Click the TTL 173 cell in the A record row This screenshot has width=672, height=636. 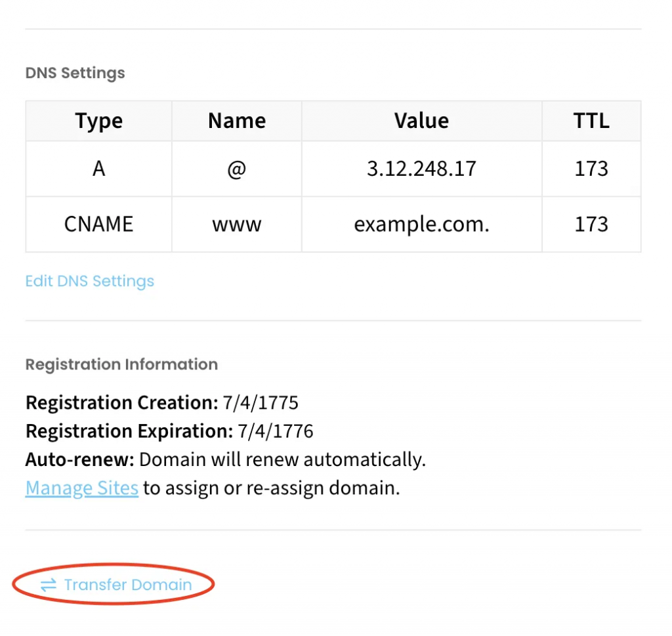point(591,169)
